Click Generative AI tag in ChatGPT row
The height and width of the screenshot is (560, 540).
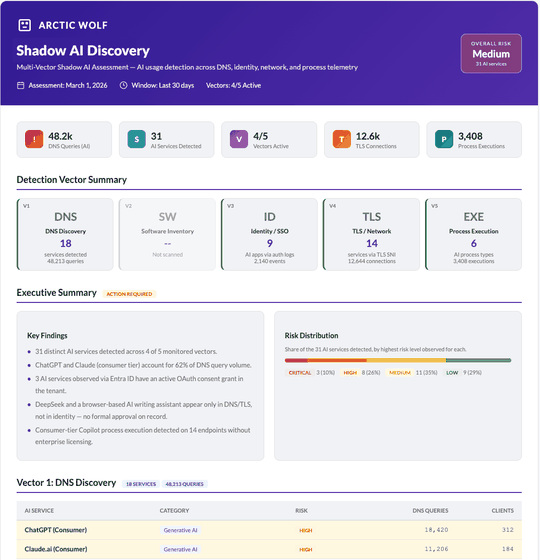[180, 530]
